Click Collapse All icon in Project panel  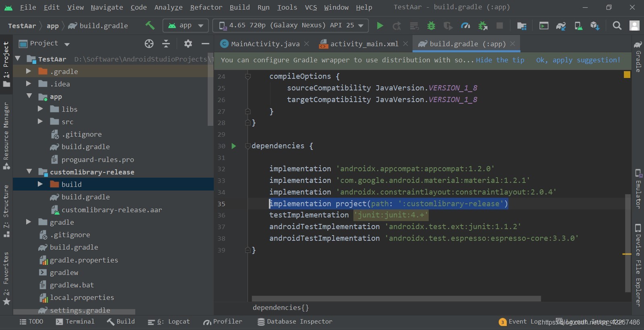[166, 43]
